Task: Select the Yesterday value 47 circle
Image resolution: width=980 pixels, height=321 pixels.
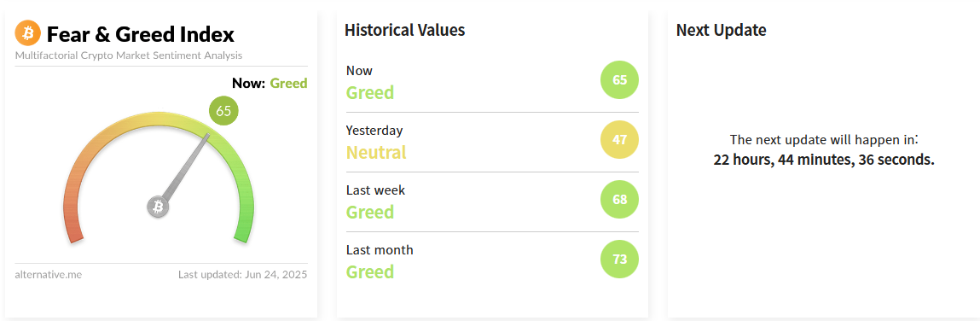Action: [x=619, y=139]
